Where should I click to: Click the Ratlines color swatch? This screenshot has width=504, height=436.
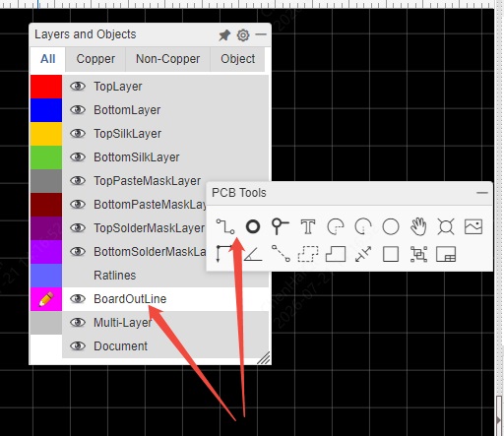click(x=46, y=276)
